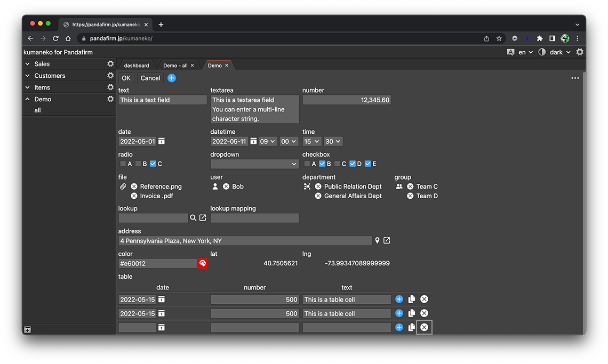Select radio option A

[123, 164]
